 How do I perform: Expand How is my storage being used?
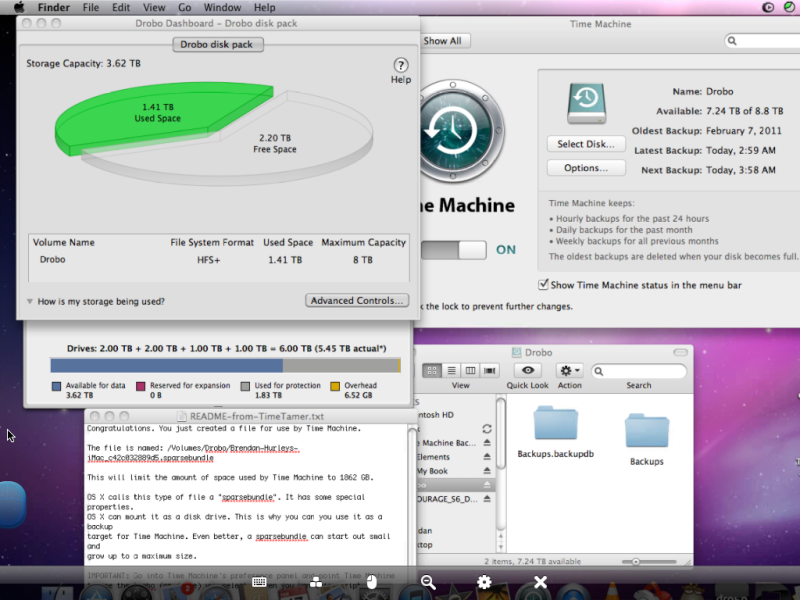point(30,302)
